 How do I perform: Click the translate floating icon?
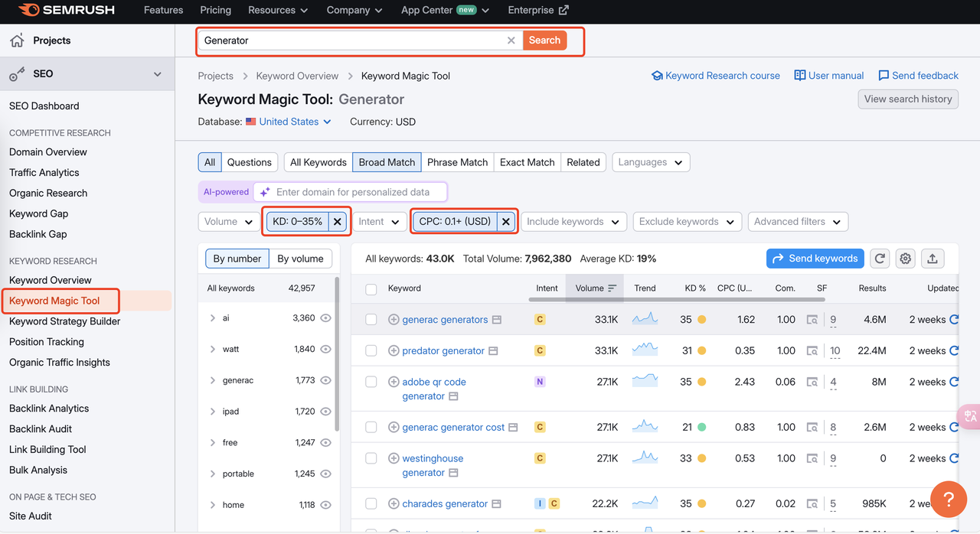[x=970, y=416]
